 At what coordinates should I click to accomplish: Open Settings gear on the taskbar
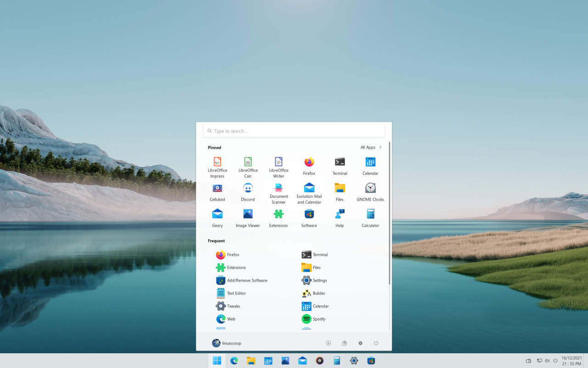[354, 361]
